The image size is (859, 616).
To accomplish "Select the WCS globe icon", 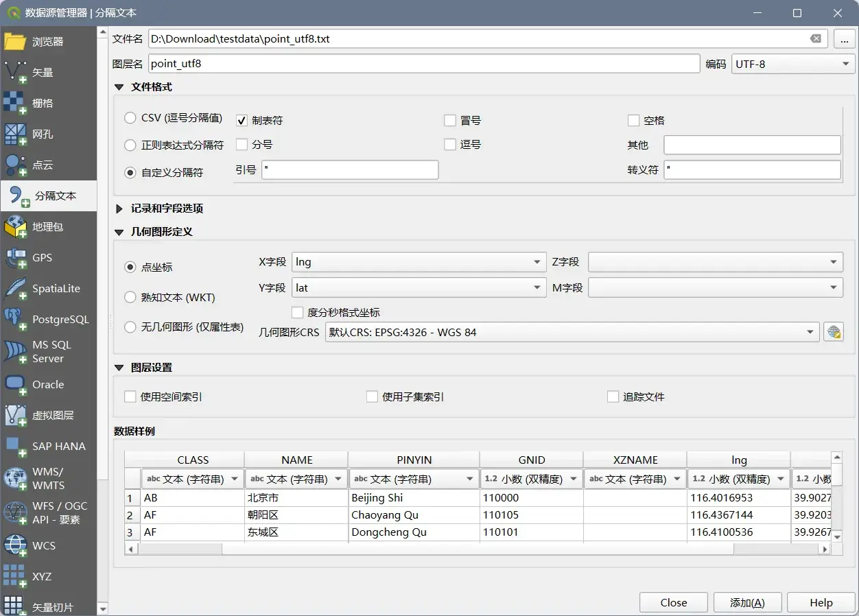I will pyautogui.click(x=15, y=545).
